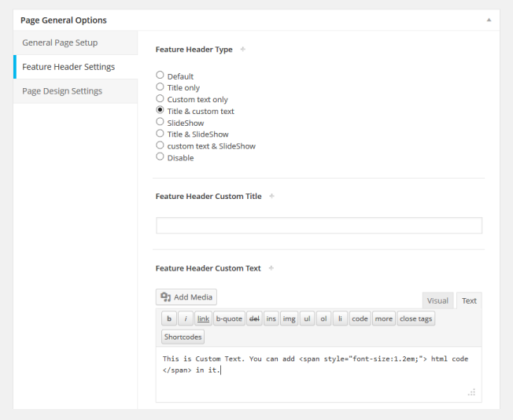The height and width of the screenshot is (420, 513).
Task: Switch editor to Text tab
Action: point(469,300)
